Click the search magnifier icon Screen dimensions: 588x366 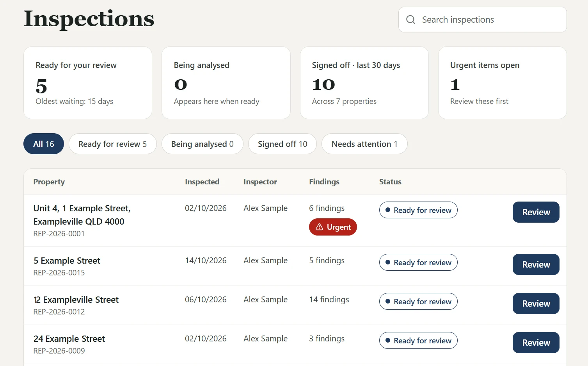tap(410, 20)
